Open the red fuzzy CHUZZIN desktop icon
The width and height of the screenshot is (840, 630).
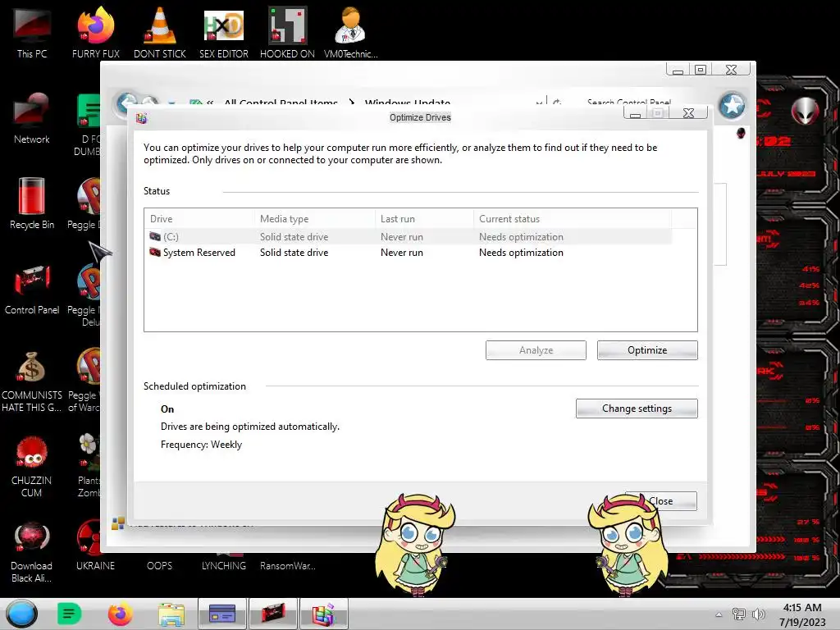(x=32, y=466)
